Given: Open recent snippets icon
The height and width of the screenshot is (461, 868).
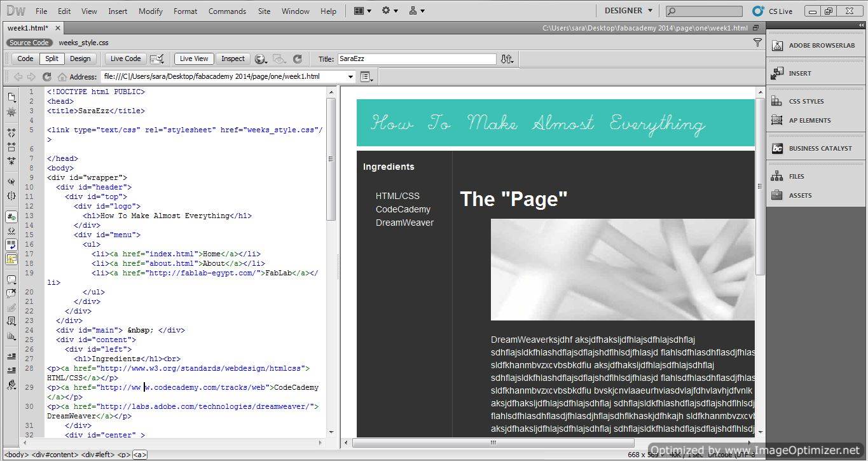Looking at the screenshot, I should click(x=11, y=322).
